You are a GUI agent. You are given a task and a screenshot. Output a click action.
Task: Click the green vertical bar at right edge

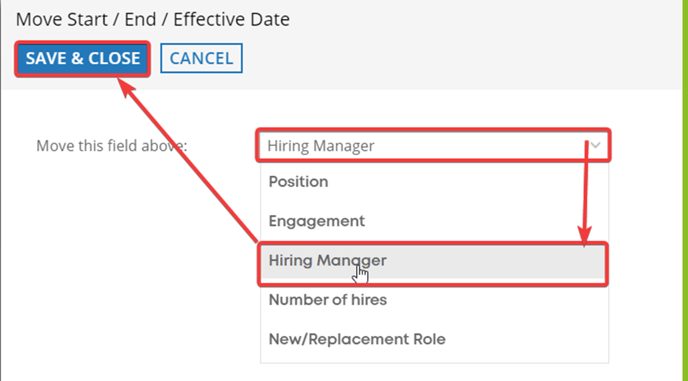click(x=685, y=190)
